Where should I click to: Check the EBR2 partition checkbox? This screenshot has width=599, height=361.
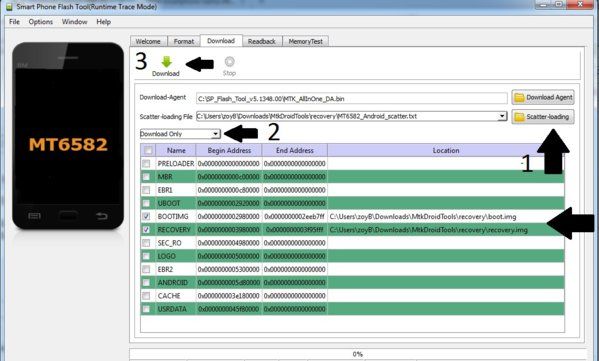pos(146,269)
